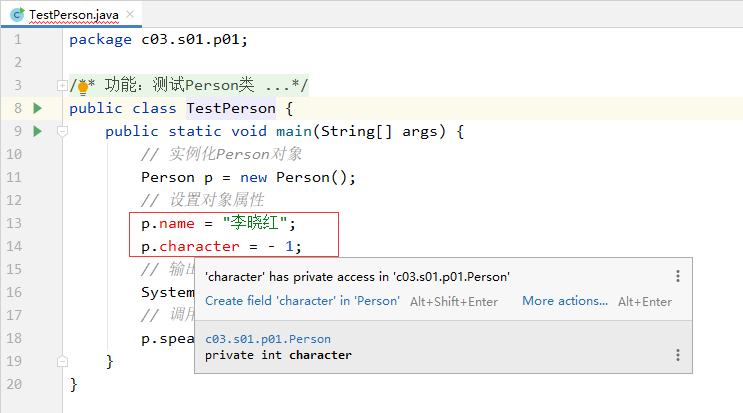
Task: Click the Alt+Shift+Enter shortcut hint text
Action: click(x=454, y=302)
